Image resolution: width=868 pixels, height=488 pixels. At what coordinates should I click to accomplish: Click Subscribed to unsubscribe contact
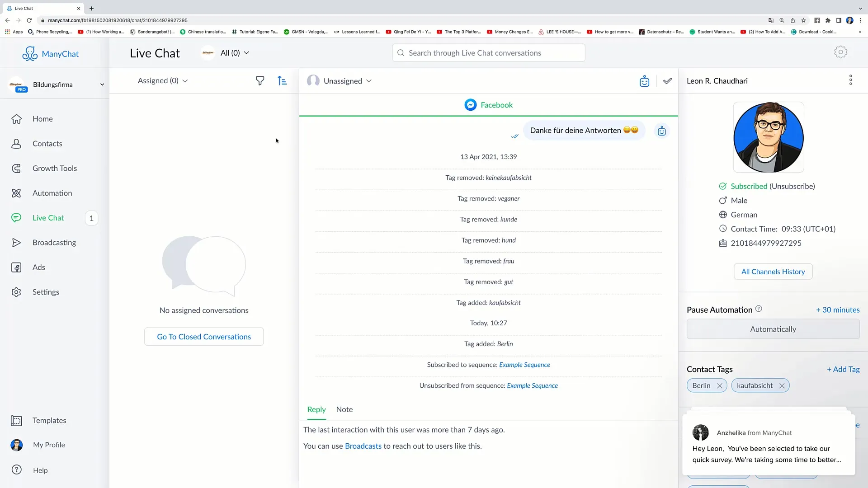[749, 186]
